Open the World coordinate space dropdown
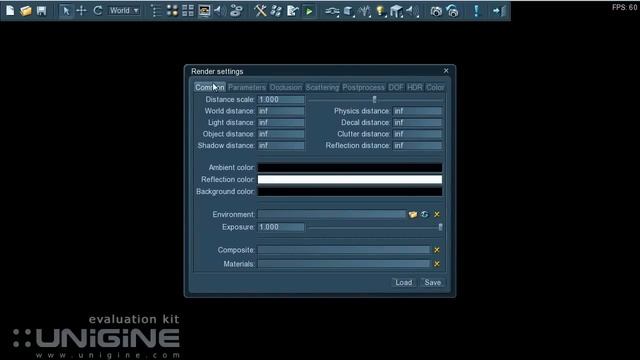The height and width of the screenshot is (360, 640). pyautogui.click(x=124, y=11)
